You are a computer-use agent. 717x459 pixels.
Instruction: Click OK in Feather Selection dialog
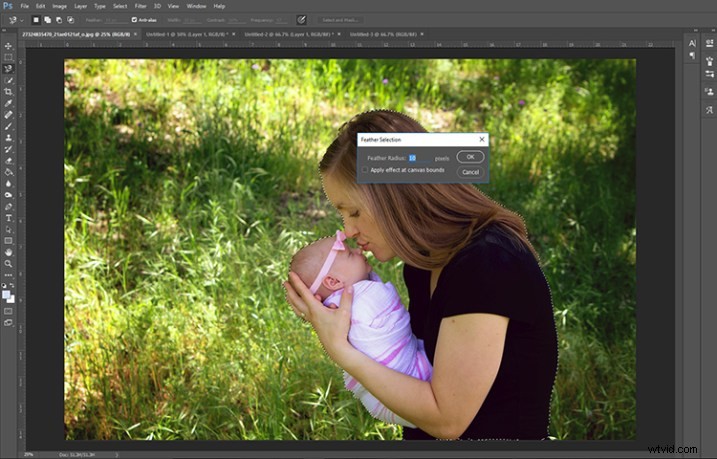(x=470, y=157)
